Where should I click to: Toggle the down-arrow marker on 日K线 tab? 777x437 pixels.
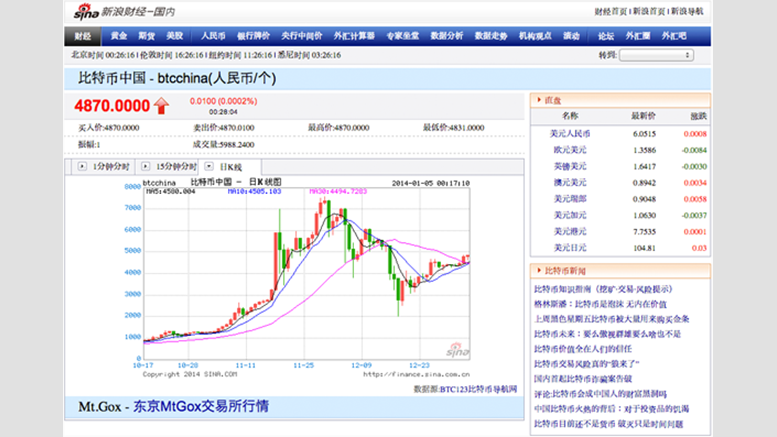[x=209, y=166]
